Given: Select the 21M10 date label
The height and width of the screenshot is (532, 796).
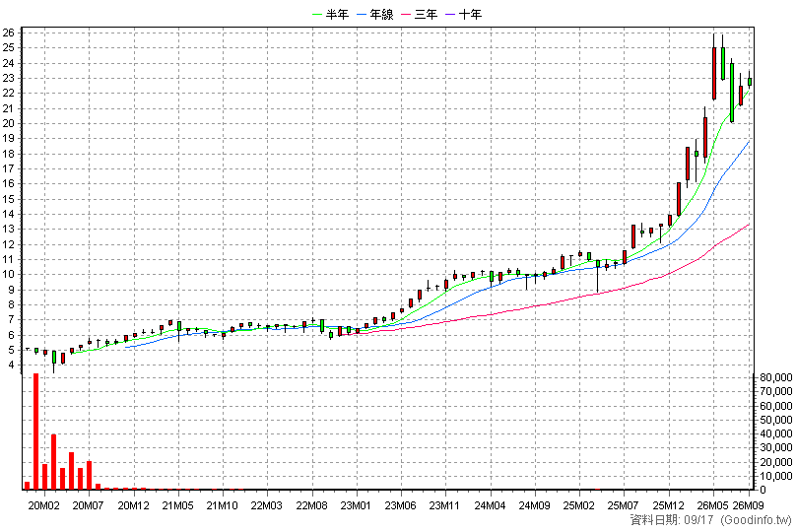Looking at the screenshot, I should (x=223, y=505).
